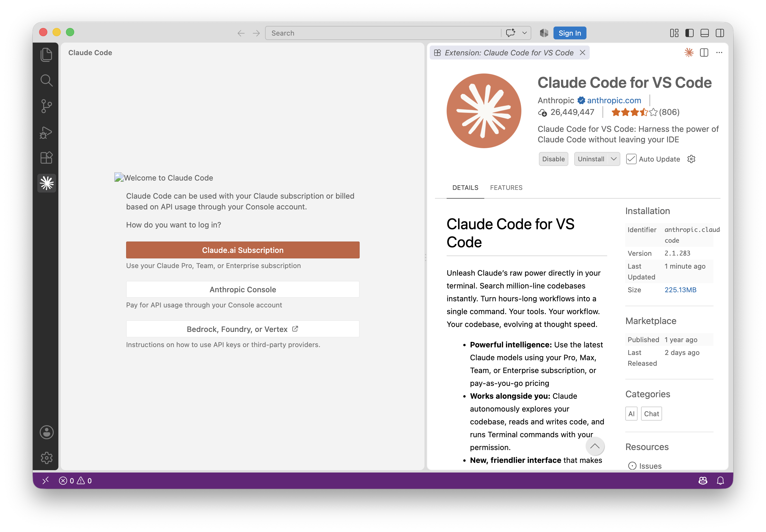The height and width of the screenshot is (532, 766).
Task: Choose Anthropic Console login
Action: pyautogui.click(x=243, y=289)
